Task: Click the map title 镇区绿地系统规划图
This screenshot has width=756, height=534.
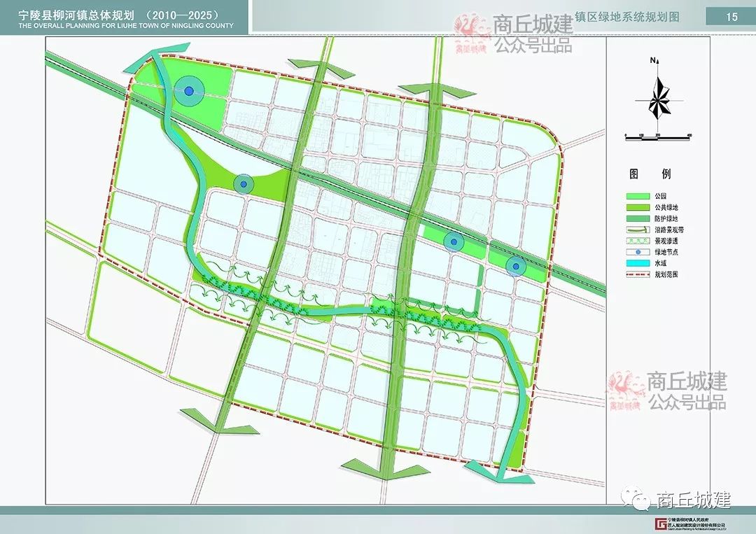Action: coord(626,17)
